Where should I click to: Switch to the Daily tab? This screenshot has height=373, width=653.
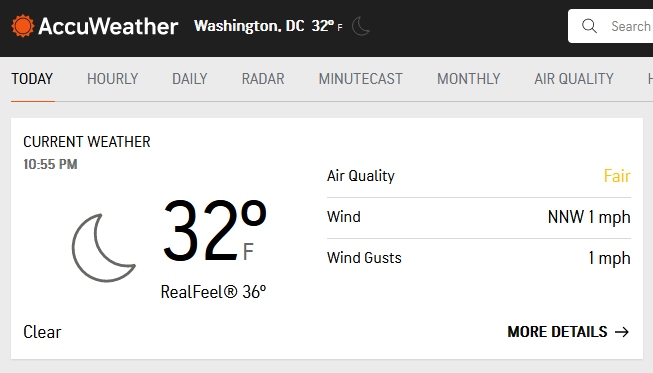(189, 79)
